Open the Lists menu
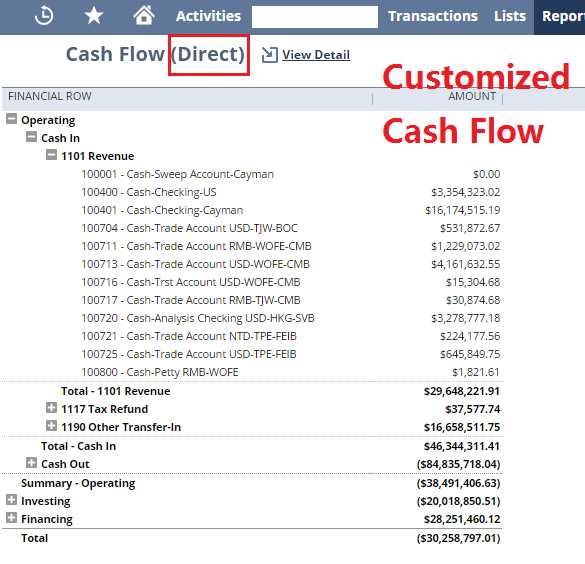Viewport: 585px width, 564px height. 510,16
